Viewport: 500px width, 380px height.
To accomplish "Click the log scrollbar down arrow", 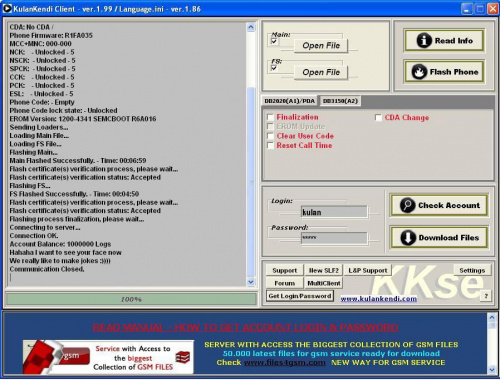I will [x=251, y=282].
